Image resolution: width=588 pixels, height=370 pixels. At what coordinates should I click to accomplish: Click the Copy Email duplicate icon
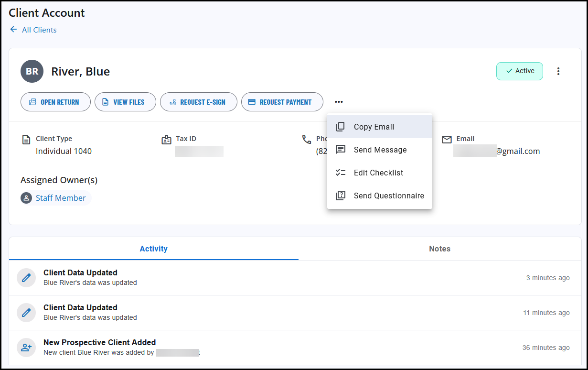pos(340,126)
